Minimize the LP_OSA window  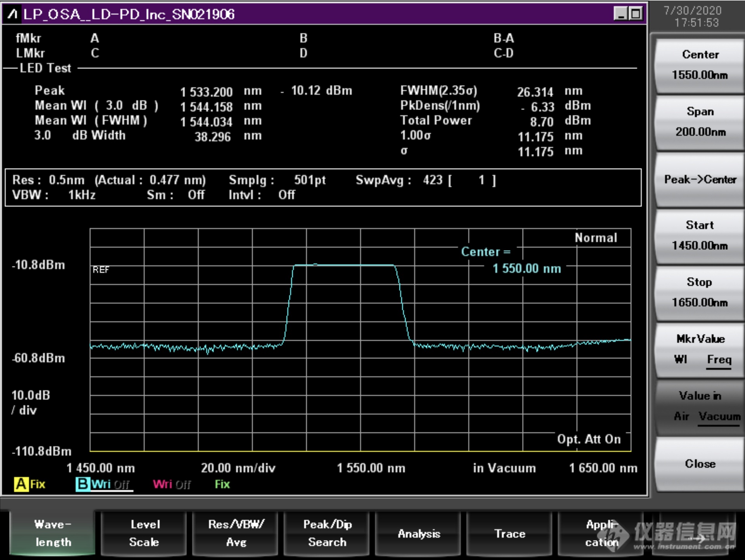(620, 14)
